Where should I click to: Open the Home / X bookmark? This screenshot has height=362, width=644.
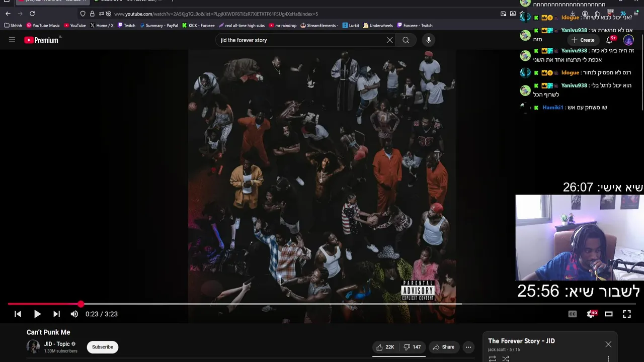(102, 25)
